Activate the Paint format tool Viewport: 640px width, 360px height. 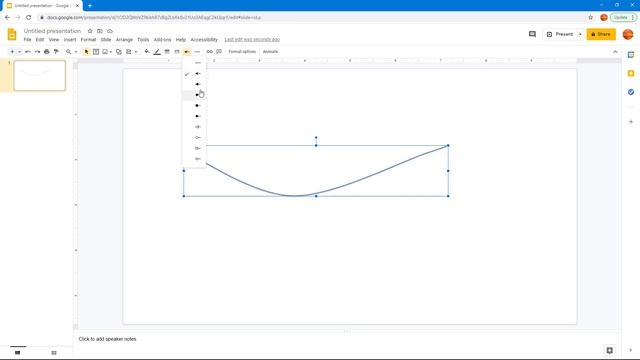pyautogui.click(x=56, y=52)
